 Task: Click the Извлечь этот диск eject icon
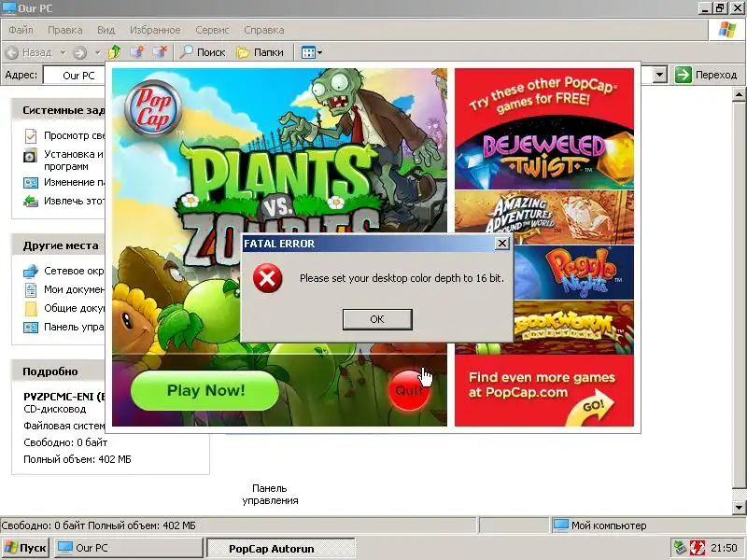[x=31, y=201]
